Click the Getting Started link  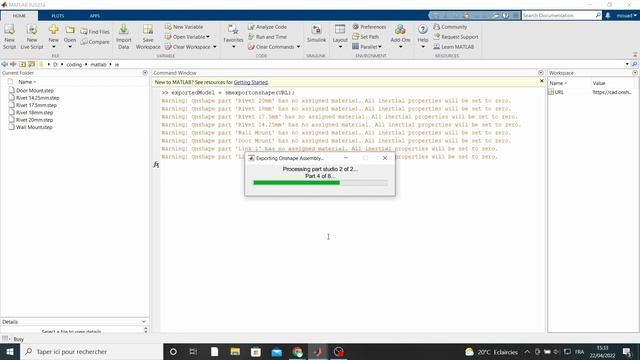coord(251,82)
